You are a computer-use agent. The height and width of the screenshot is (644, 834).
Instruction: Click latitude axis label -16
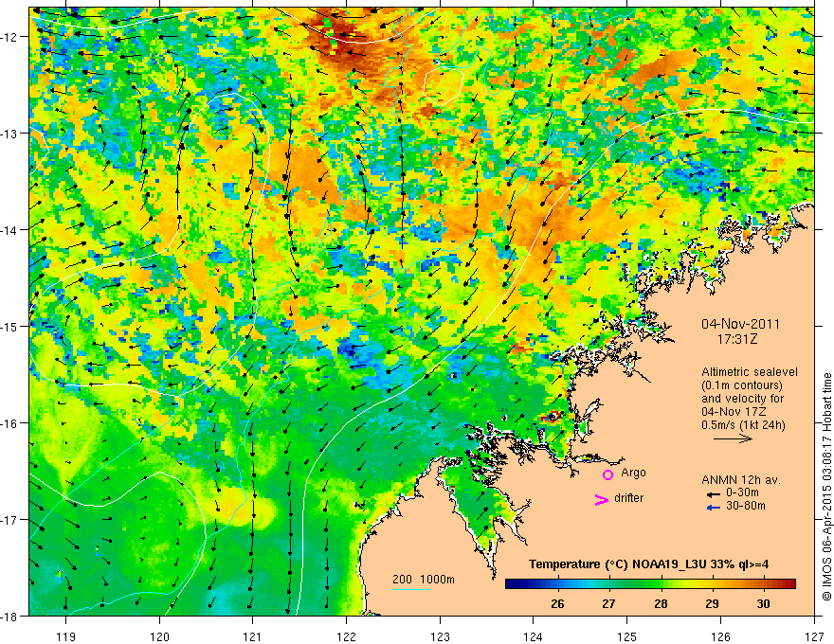(10, 423)
